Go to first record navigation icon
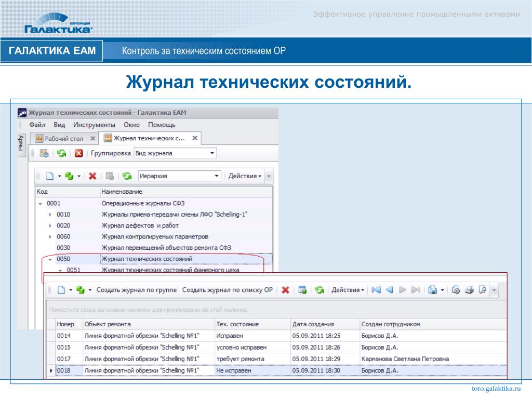532x399 pixels. [376, 290]
